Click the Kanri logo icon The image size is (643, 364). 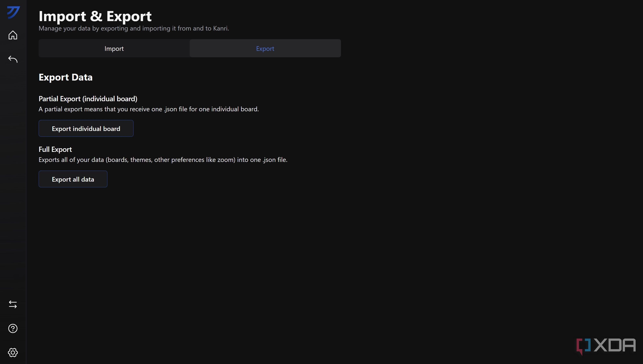[13, 12]
